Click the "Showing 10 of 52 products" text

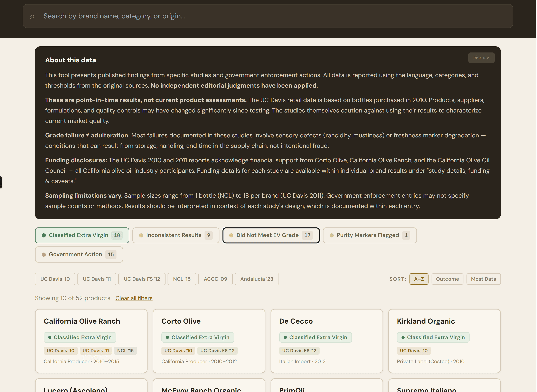click(73, 298)
